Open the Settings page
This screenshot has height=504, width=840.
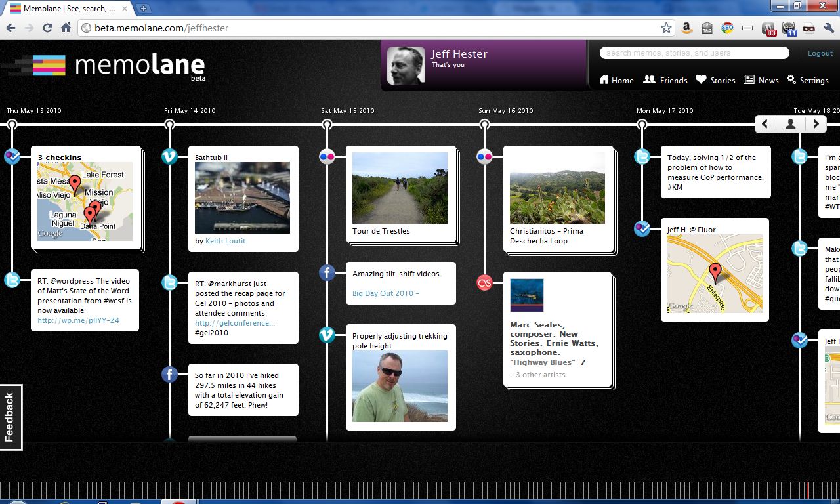click(x=808, y=80)
